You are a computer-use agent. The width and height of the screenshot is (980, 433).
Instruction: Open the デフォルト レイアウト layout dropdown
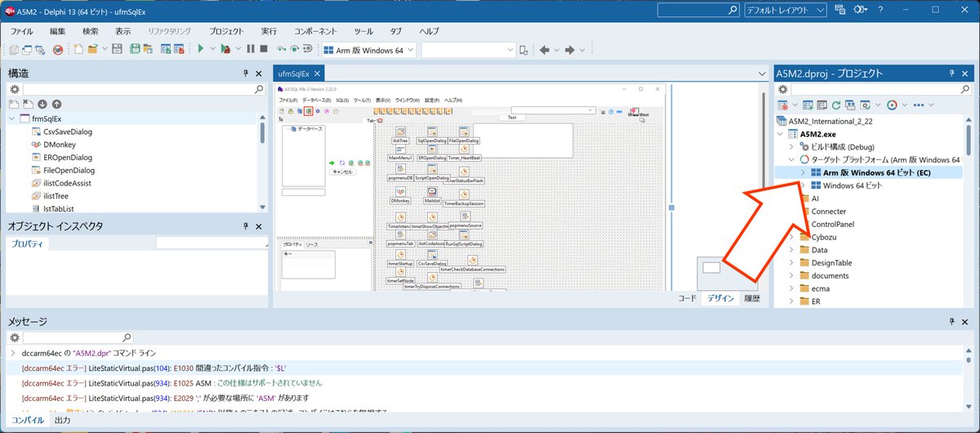(x=786, y=10)
